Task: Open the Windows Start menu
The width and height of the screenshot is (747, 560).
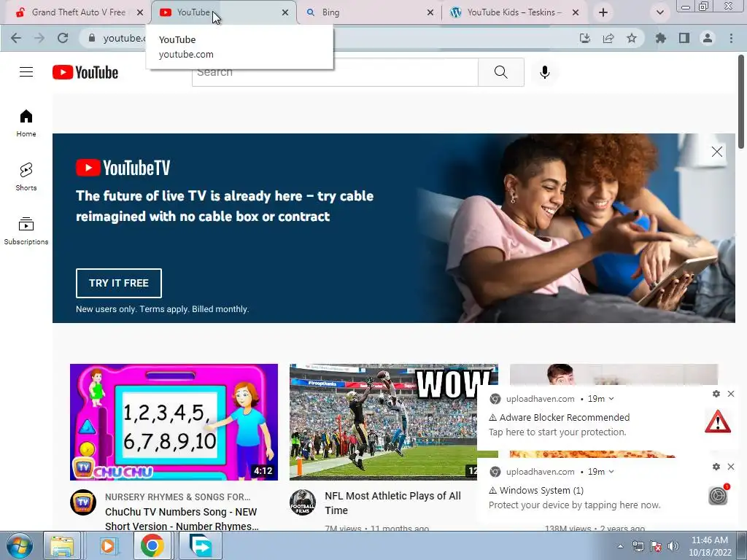Action: click(x=20, y=545)
